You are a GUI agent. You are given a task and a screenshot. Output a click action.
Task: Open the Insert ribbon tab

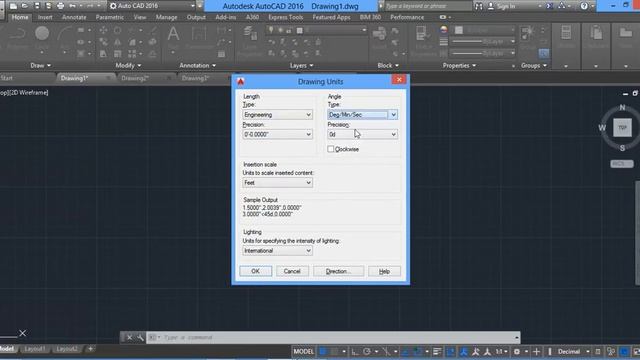(x=45, y=17)
